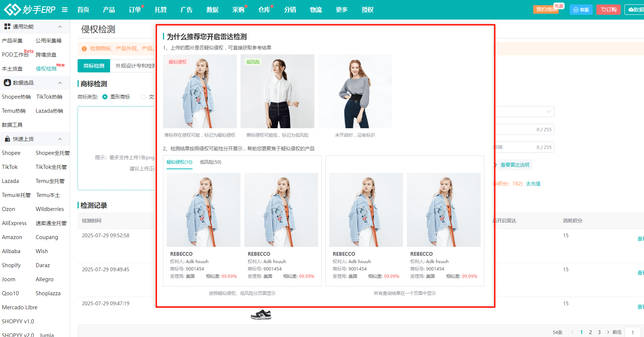Go to page 2 in pagination
The height and width of the screenshot is (337, 644).
pos(590,332)
